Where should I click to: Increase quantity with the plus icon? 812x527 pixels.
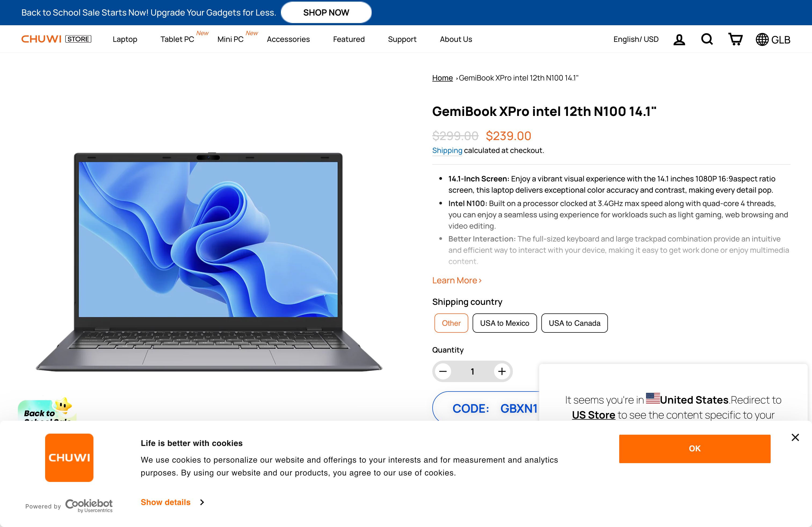click(502, 371)
